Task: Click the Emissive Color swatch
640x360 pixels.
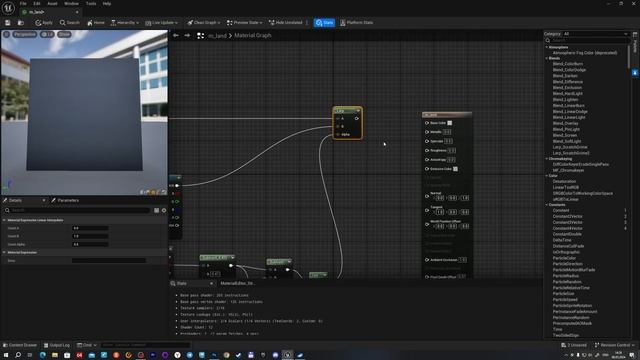Action: [x=456, y=169]
